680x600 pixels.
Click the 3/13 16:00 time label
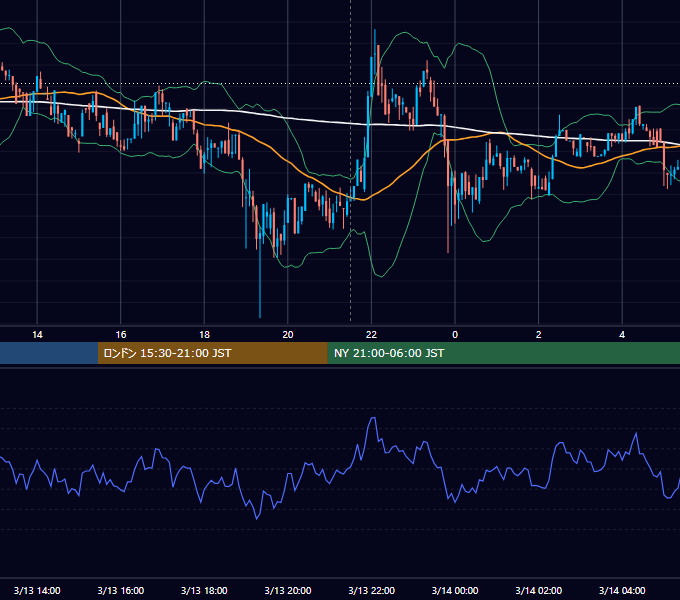[x=121, y=590]
